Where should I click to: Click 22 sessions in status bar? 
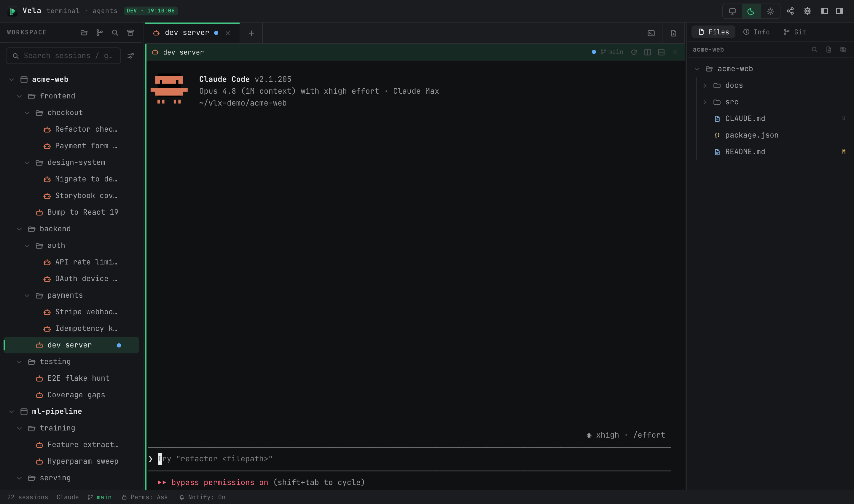[28, 497]
